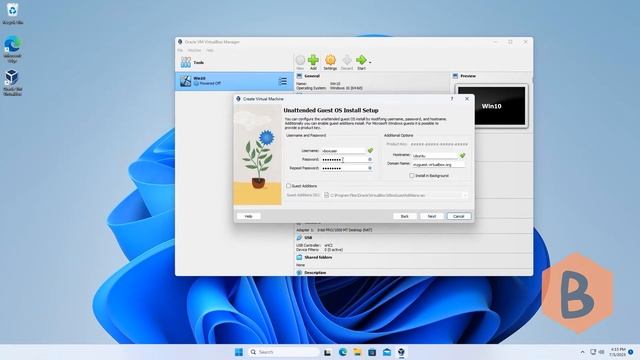Click into the Username field
Viewport: 640px width, 360px height.
pos(343,151)
